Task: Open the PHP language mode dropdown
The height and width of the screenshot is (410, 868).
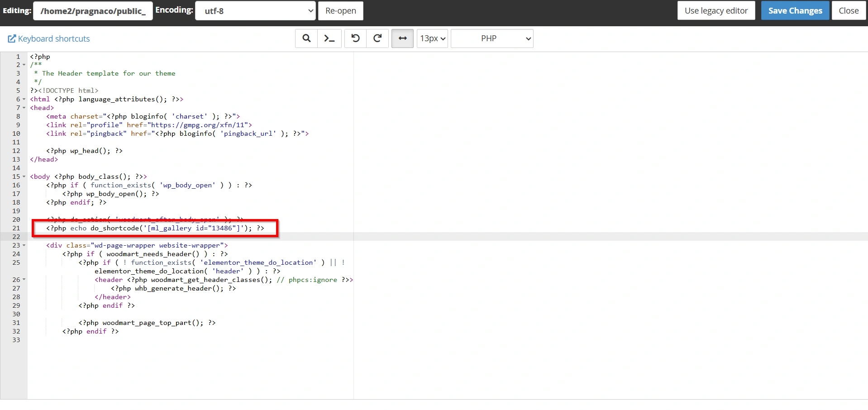Action: point(492,38)
